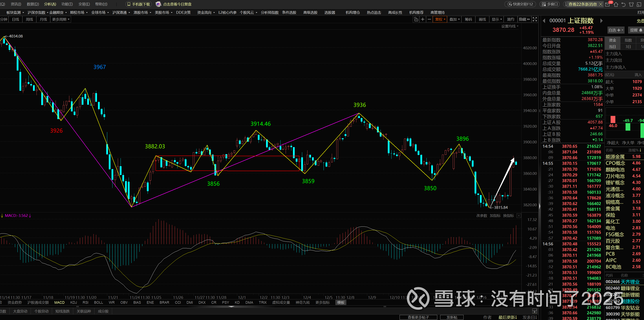Select the KDJ indicator tab

73,302
